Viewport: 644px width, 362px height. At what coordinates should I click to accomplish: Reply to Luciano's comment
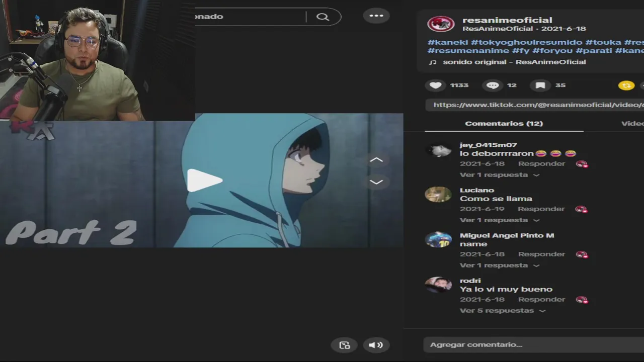point(541,209)
